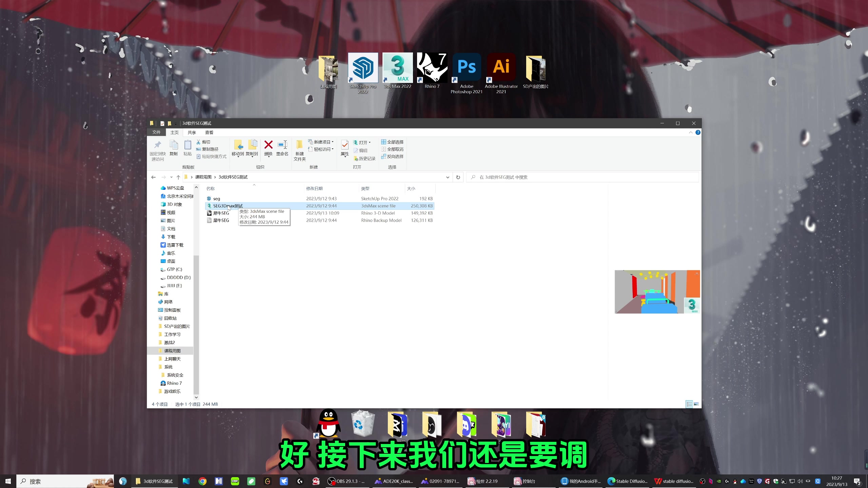Image resolution: width=868 pixels, height=488 pixels.
Task: Switch to details view layout toggle
Action: (x=689, y=404)
